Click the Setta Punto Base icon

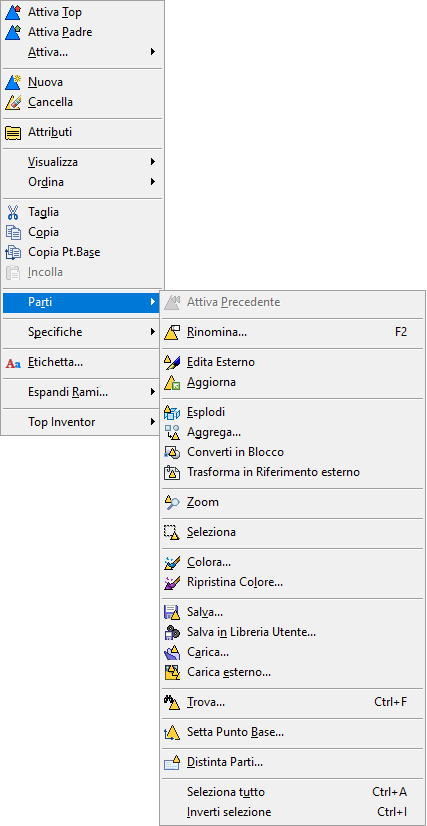point(172,732)
